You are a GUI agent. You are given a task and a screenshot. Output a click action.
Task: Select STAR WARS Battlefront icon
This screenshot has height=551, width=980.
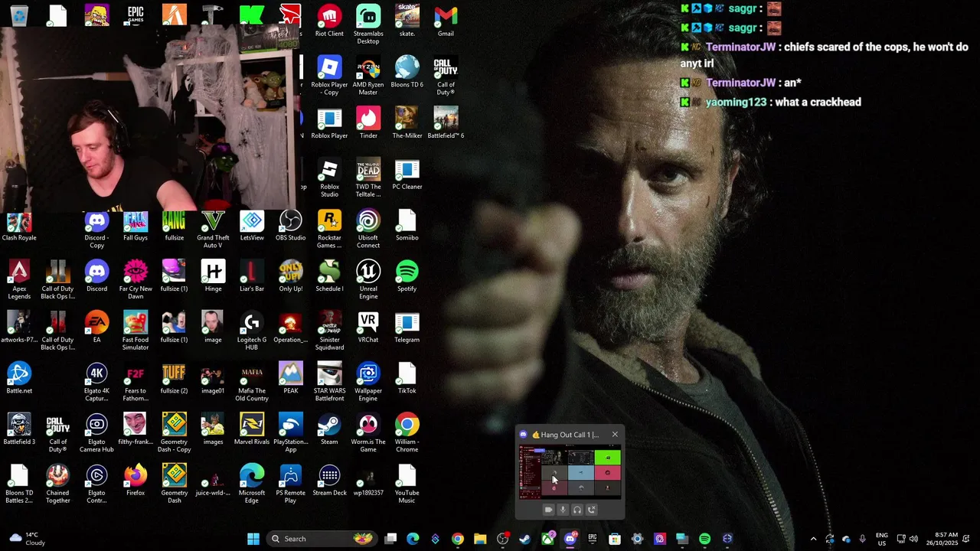tap(329, 382)
